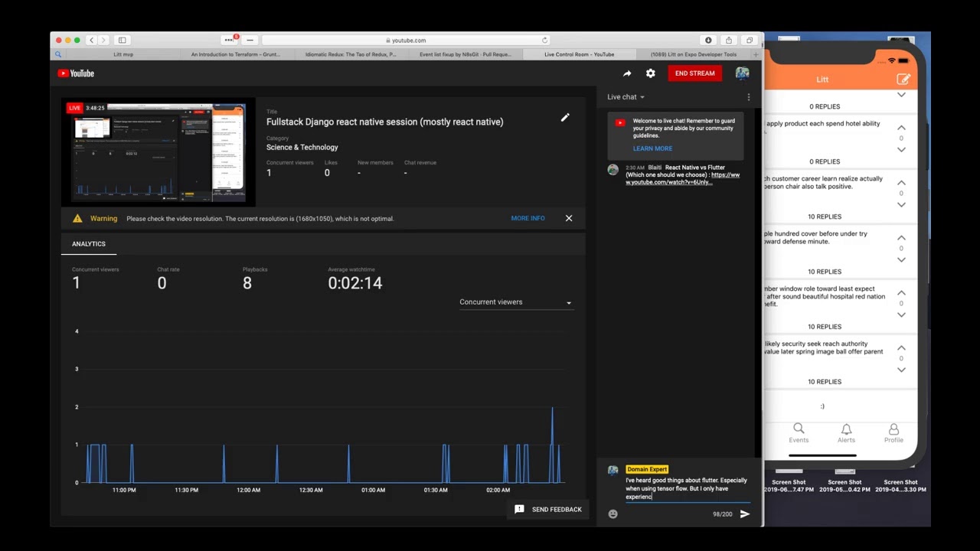Open new Safari tab with plus
980x551 pixels.
pos(756,54)
